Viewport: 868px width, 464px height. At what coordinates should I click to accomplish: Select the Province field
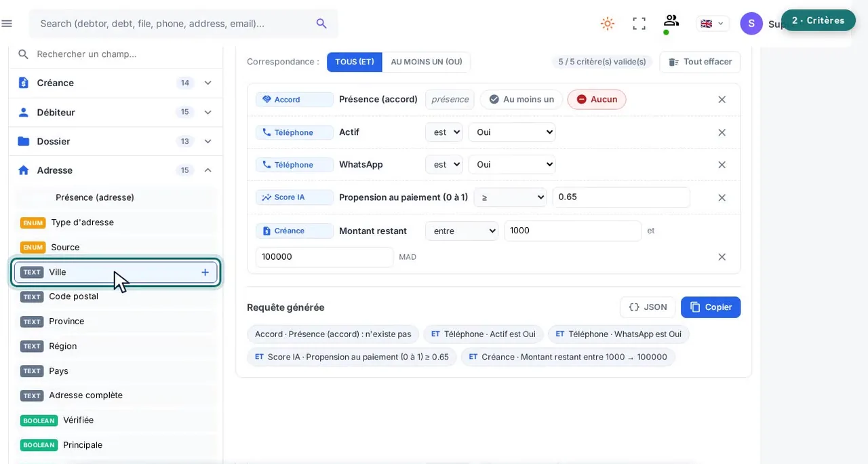[x=116, y=322]
